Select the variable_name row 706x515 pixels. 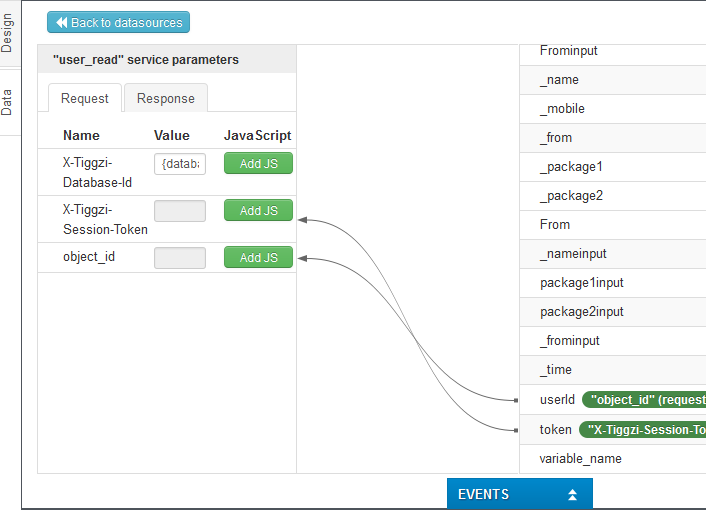click(580, 459)
